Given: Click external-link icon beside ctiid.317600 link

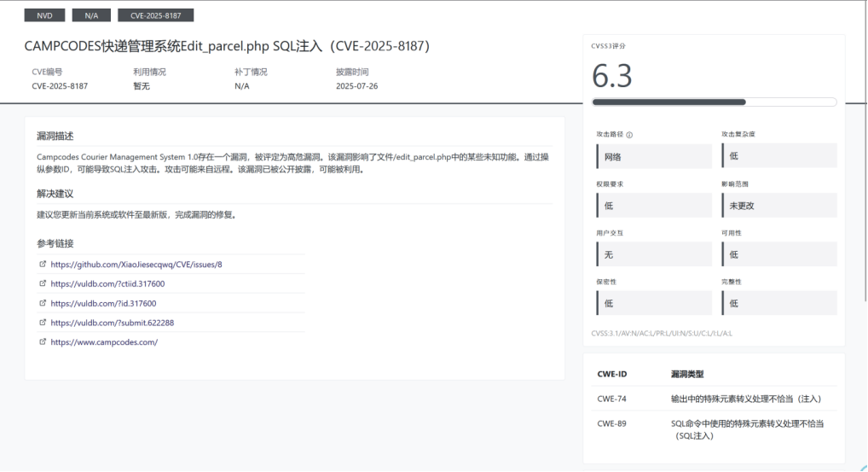Looking at the screenshot, I should [43, 283].
